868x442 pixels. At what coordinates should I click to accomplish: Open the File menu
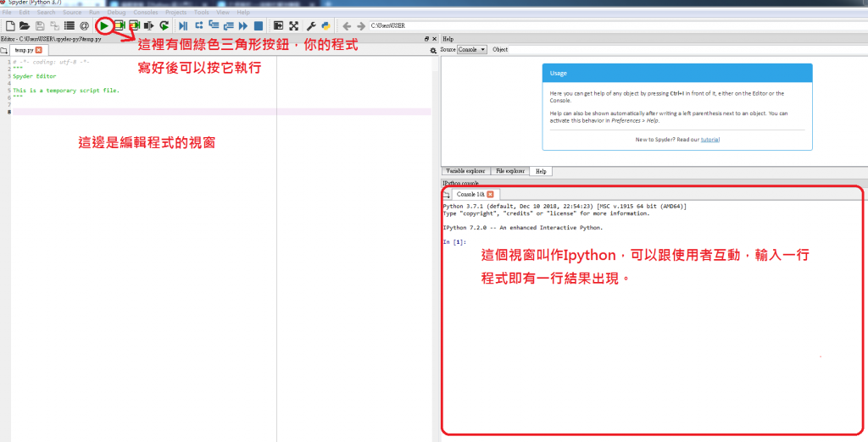coord(7,12)
